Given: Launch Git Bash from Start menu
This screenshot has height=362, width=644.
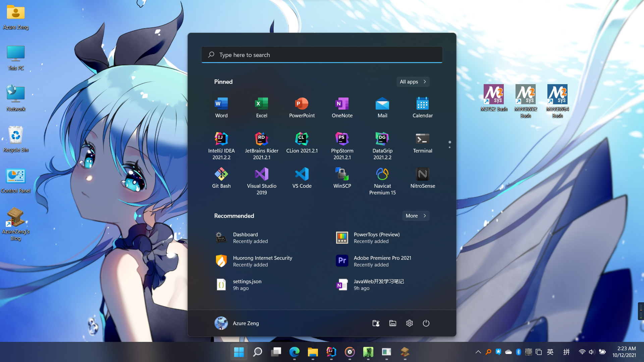Looking at the screenshot, I should point(221,178).
